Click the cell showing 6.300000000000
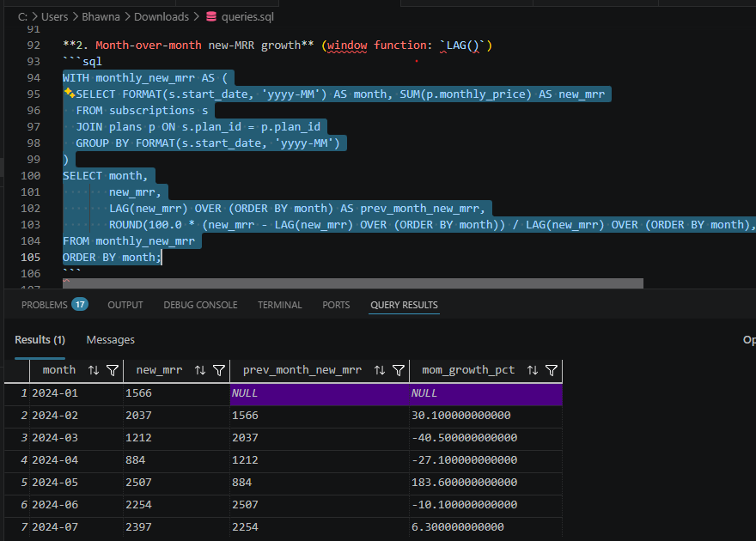This screenshot has height=541, width=756. [486, 527]
